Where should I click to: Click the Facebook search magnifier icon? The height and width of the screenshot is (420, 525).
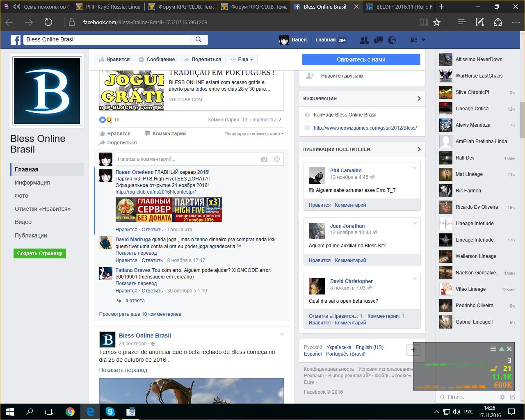(x=199, y=39)
